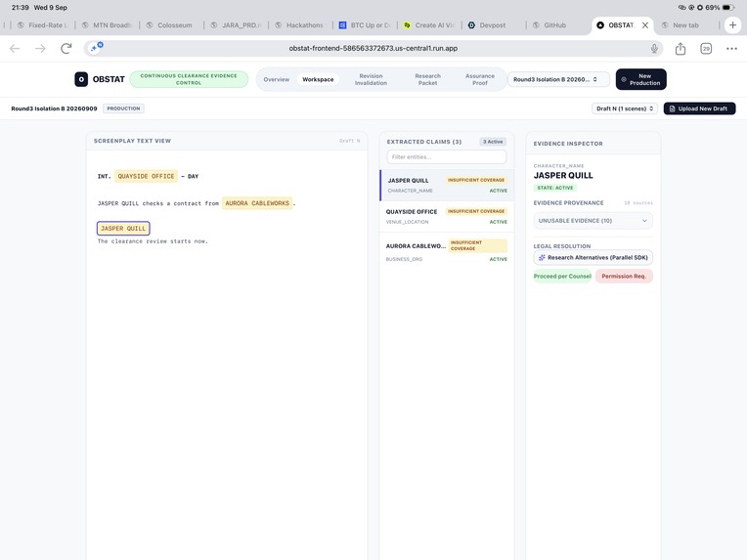
Task: Click Research Alternatives (Parallel SDK) button
Action: point(593,258)
